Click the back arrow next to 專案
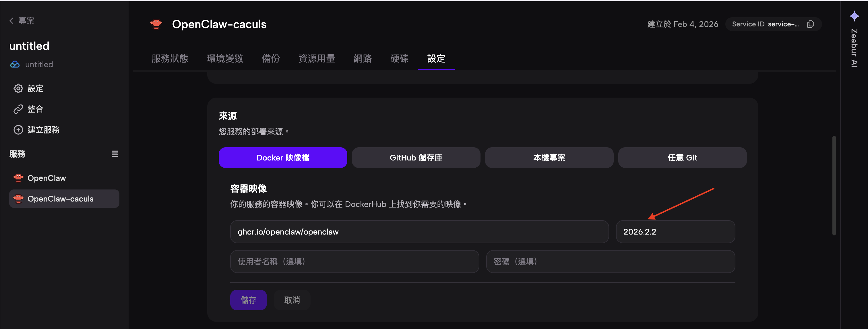The width and height of the screenshot is (868, 329). 11,20
